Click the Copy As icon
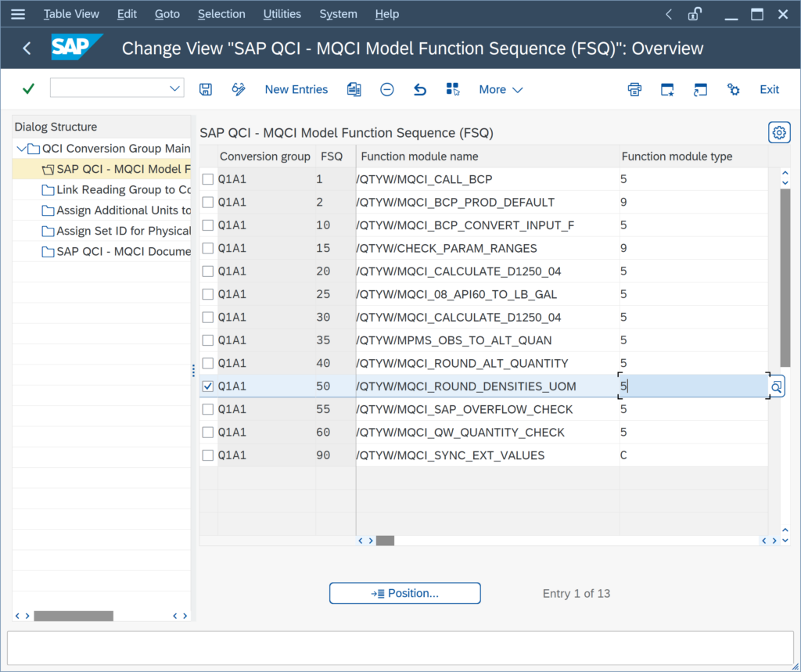 tap(354, 89)
